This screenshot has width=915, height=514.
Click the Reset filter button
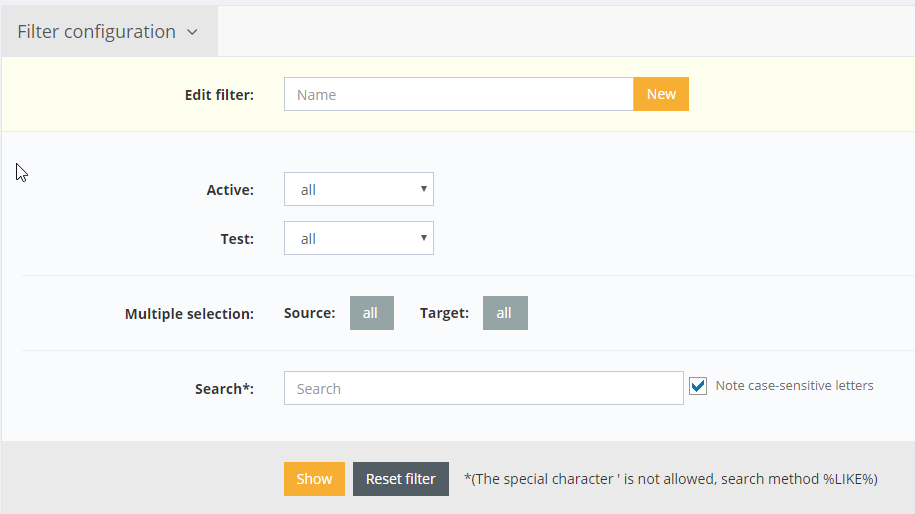400,479
